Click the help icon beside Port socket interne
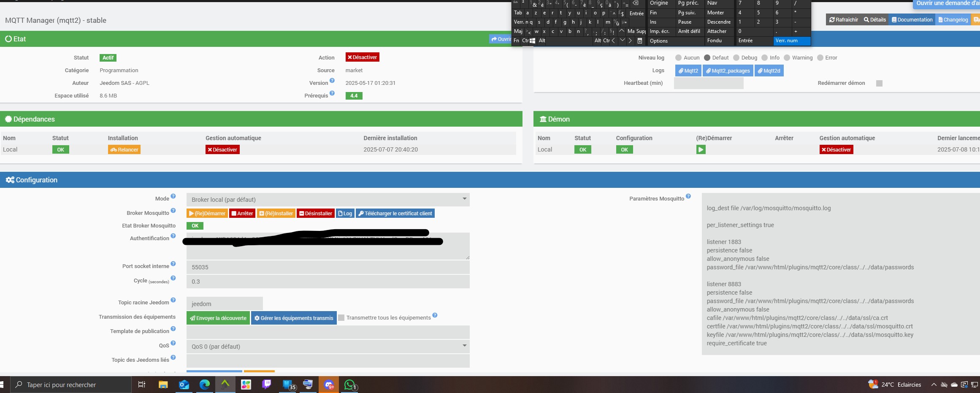This screenshot has height=393, width=980. pos(173,264)
